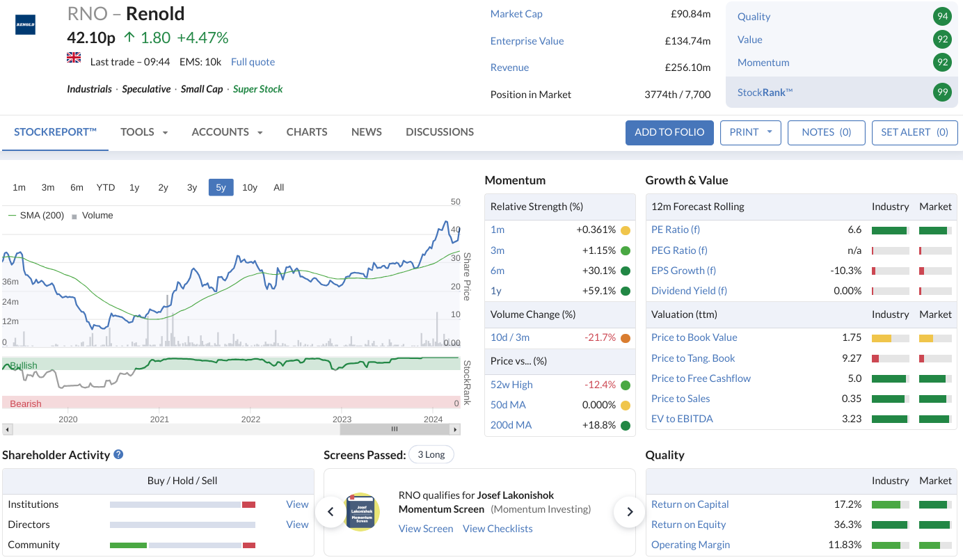Viewport: 963px width, 560px height.
Task: Click the Value rank 92 badge
Action: click(942, 40)
